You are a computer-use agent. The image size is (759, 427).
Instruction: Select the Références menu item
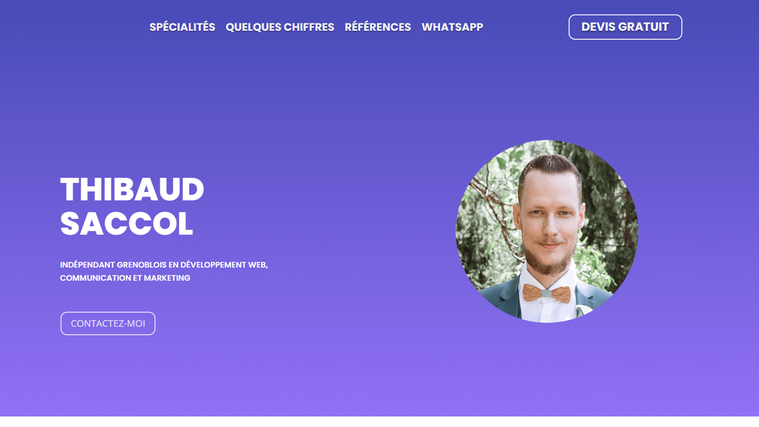[378, 27]
